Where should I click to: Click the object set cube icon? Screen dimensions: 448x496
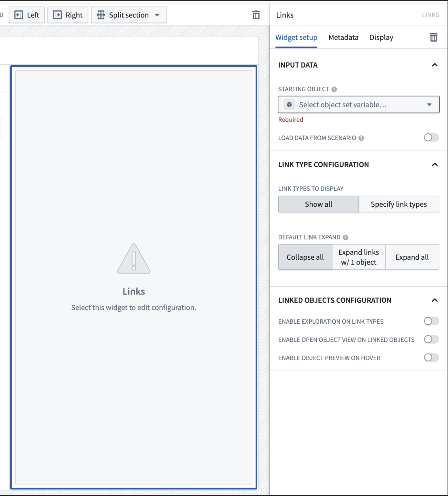289,104
